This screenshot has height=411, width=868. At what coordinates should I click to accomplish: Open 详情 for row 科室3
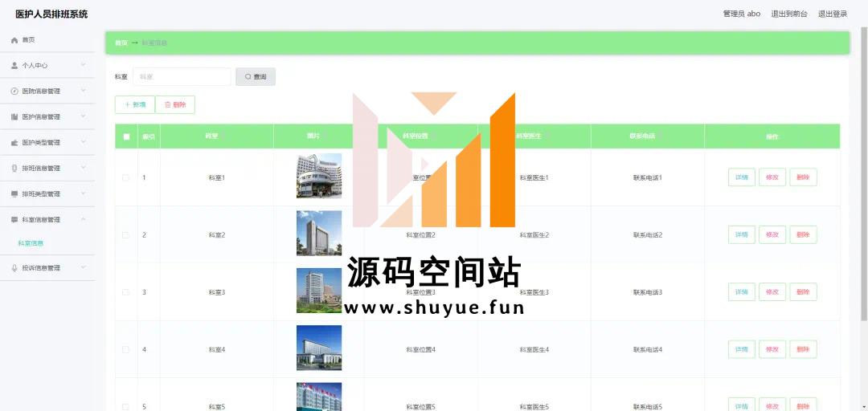pos(741,292)
